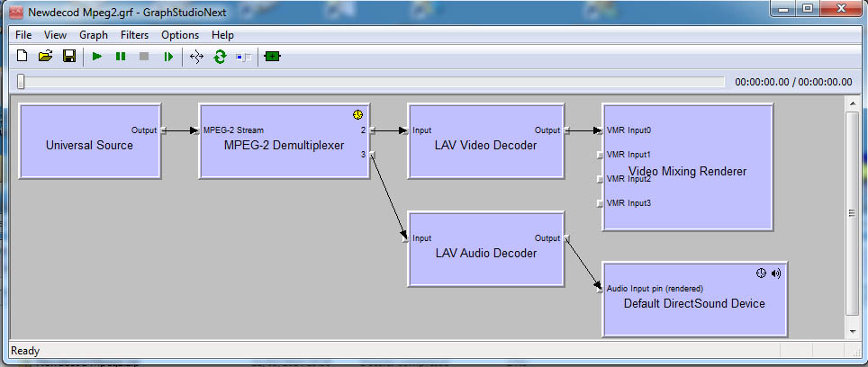Viewport: 868px width, 367px height.
Task: Select the Universal Source filter box
Action: pos(89,153)
